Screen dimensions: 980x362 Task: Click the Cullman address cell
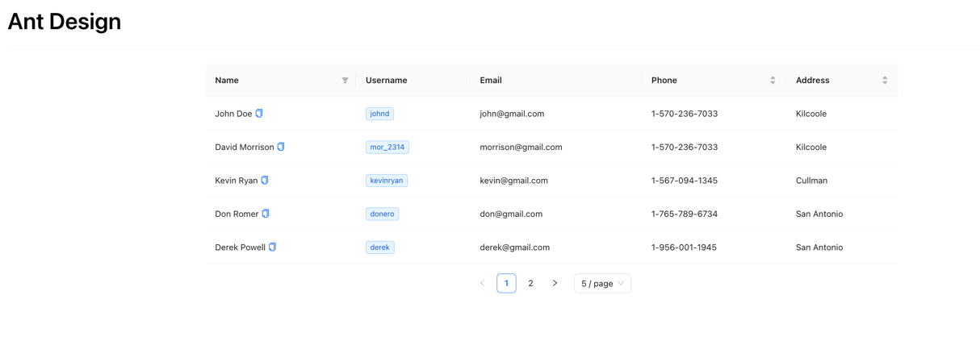pyautogui.click(x=842, y=181)
